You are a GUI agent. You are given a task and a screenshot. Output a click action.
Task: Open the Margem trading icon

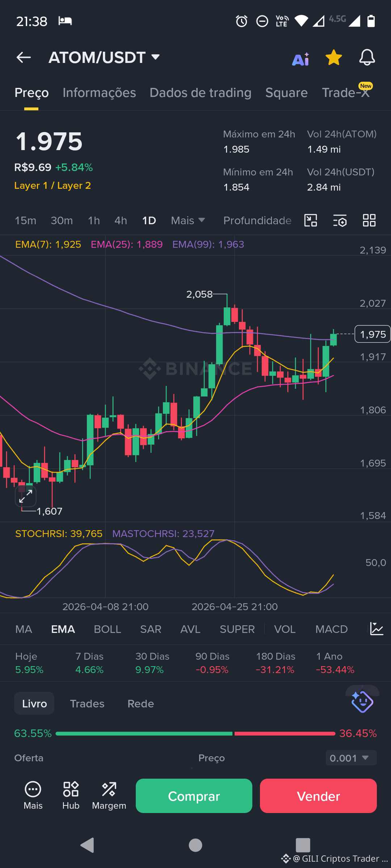point(109,796)
